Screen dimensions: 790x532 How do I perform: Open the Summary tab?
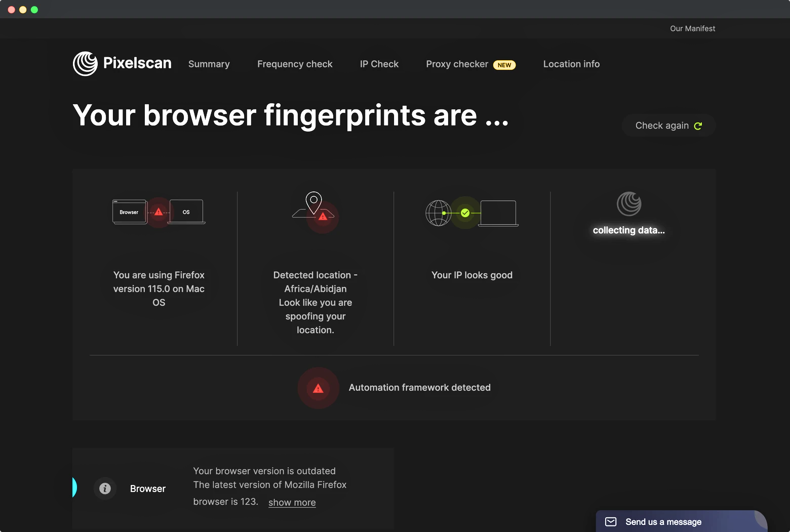click(209, 64)
